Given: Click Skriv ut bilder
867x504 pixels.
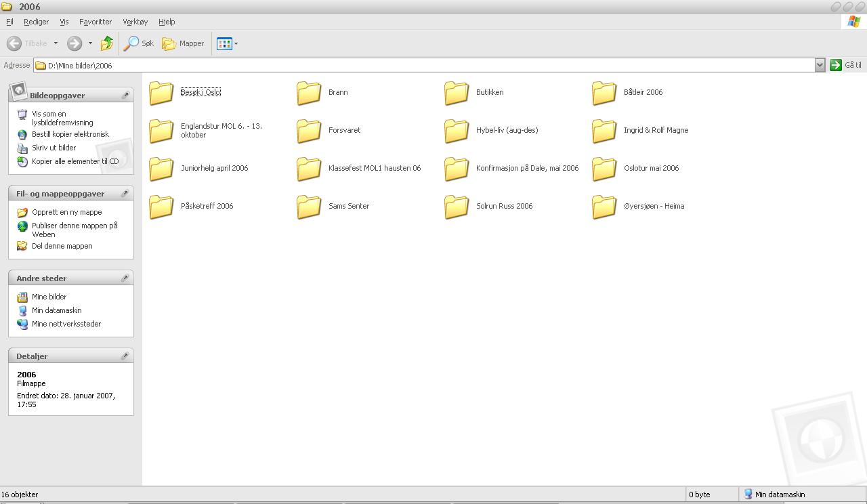Looking at the screenshot, I should tap(54, 148).
